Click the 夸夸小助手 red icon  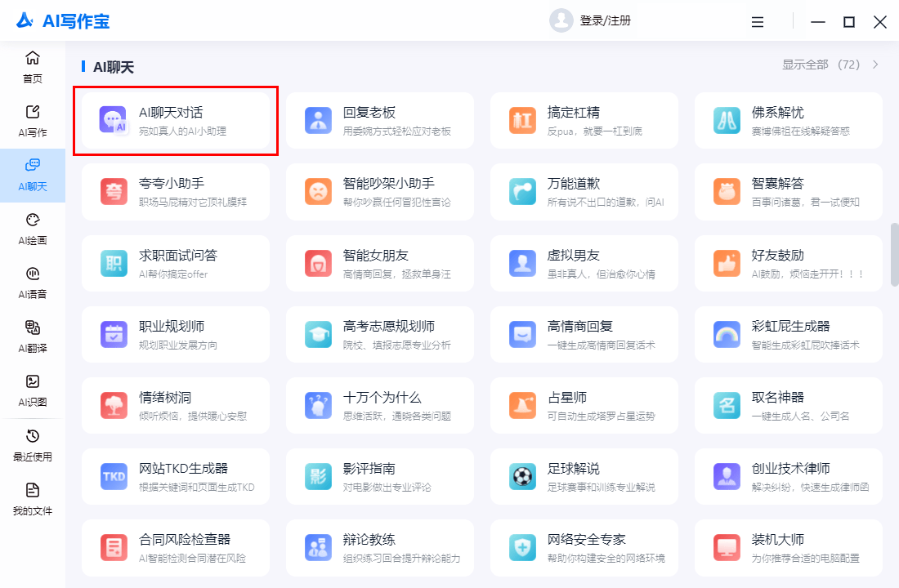click(x=113, y=191)
